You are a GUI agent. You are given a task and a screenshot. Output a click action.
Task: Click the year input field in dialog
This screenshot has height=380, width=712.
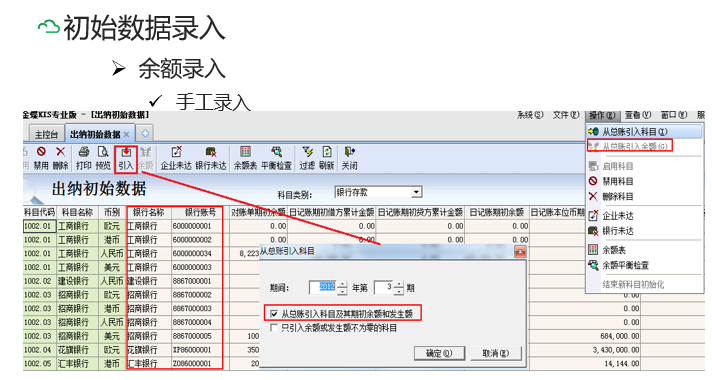click(323, 287)
